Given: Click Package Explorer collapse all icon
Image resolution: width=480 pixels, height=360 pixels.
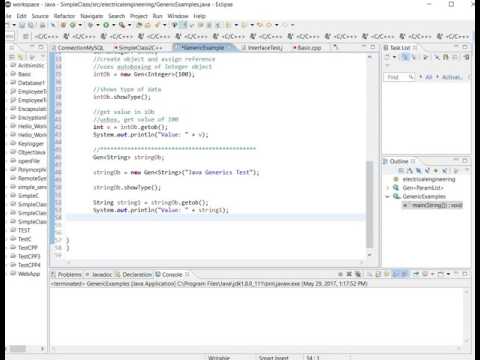Looking at the screenshot, I should coord(12,57).
